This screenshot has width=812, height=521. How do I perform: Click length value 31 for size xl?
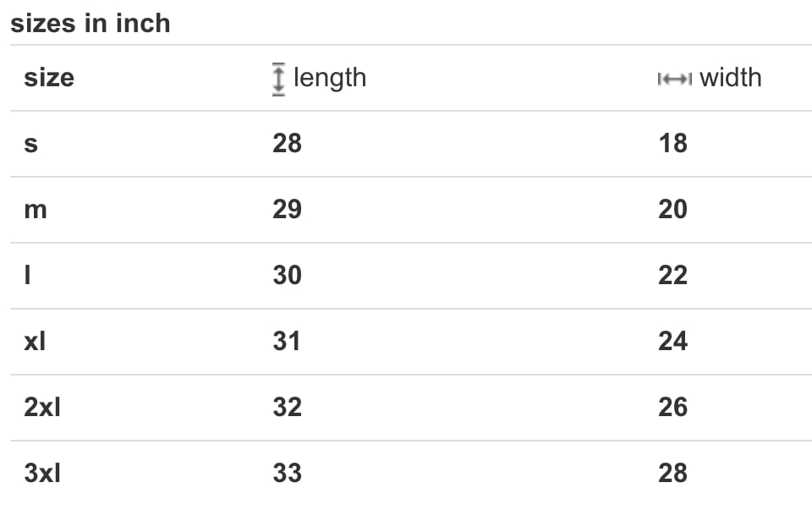click(x=287, y=342)
